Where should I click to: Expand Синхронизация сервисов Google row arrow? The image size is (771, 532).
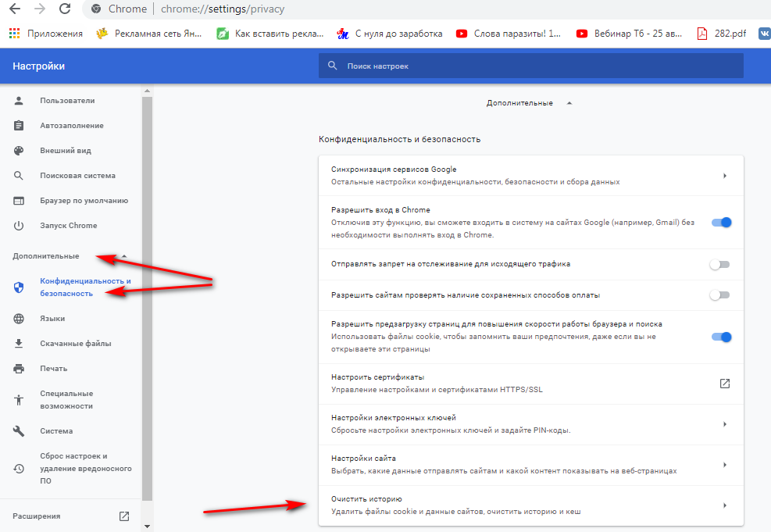(724, 176)
